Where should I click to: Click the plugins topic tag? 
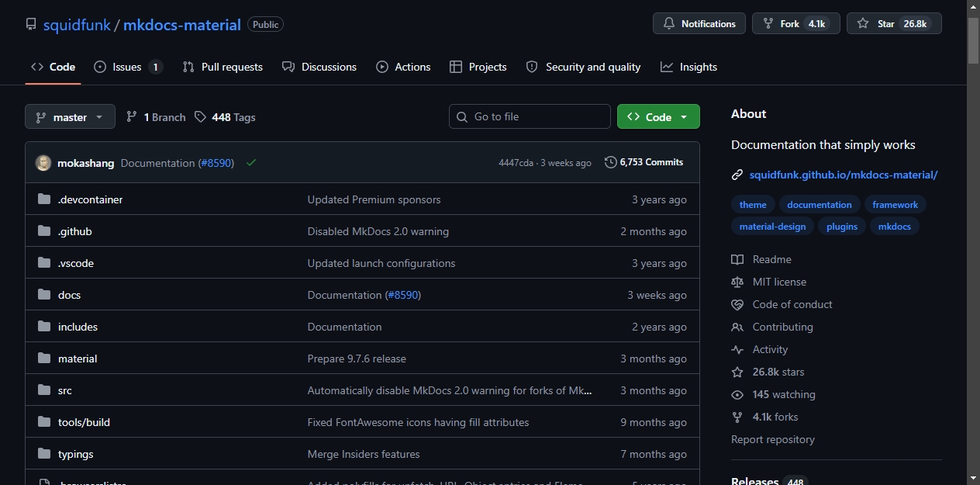(842, 227)
